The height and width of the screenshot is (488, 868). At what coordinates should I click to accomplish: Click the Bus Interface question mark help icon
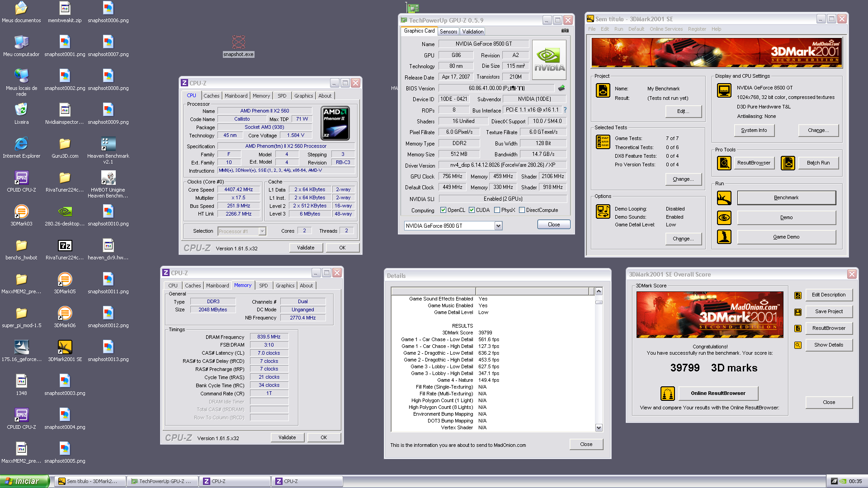565,110
